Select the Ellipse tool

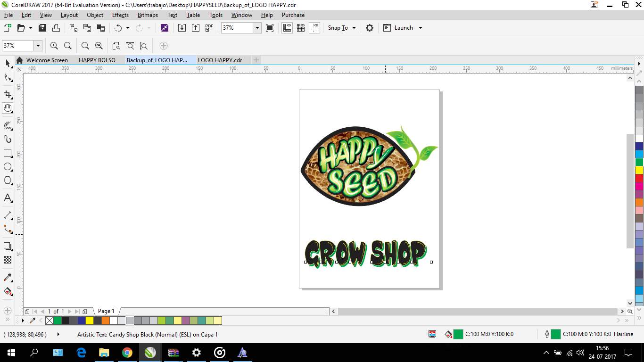8,167
